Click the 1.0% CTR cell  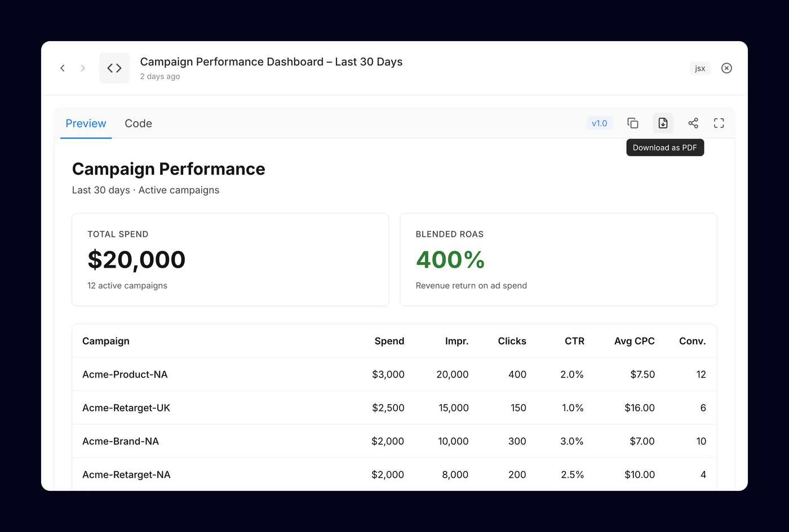tap(573, 408)
